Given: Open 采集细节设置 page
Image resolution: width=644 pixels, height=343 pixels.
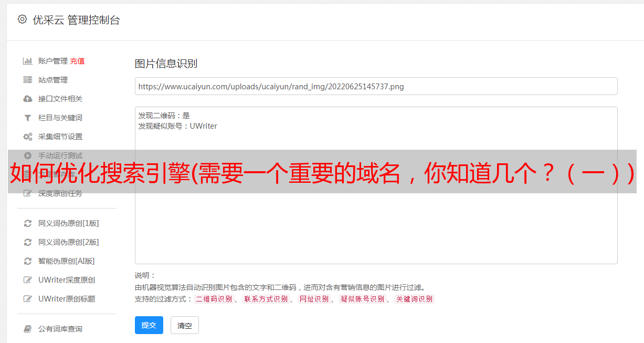Looking at the screenshot, I should (x=60, y=137).
